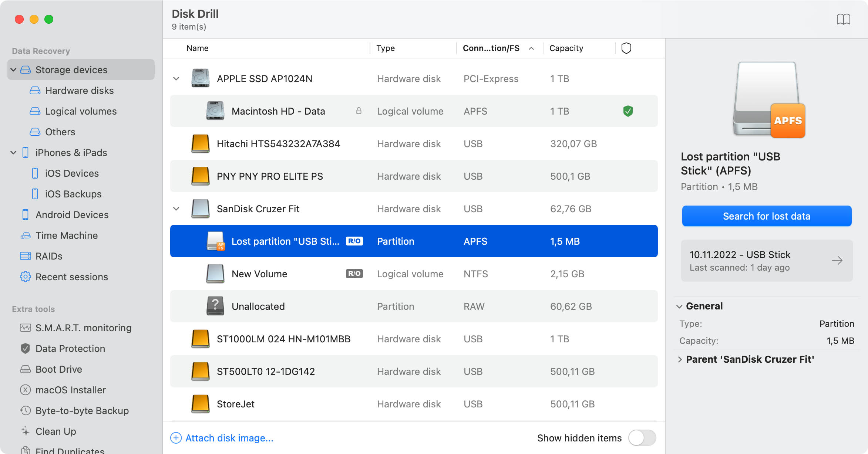Expand Parent 'SanDisk Cruzer Fit' section
This screenshot has width=868, height=454.
click(680, 359)
